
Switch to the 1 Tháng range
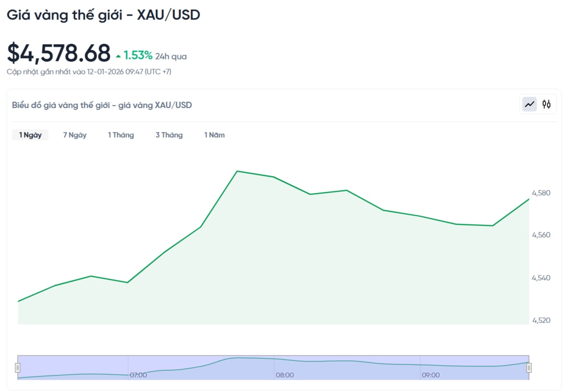tap(121, 135)
